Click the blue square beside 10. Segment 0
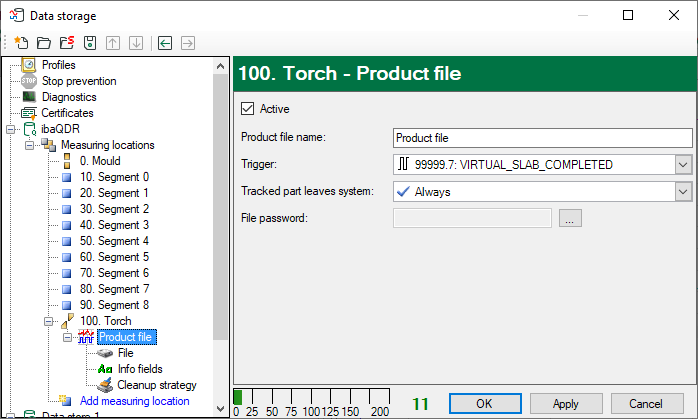698x419 pixels. click(67, 178)
